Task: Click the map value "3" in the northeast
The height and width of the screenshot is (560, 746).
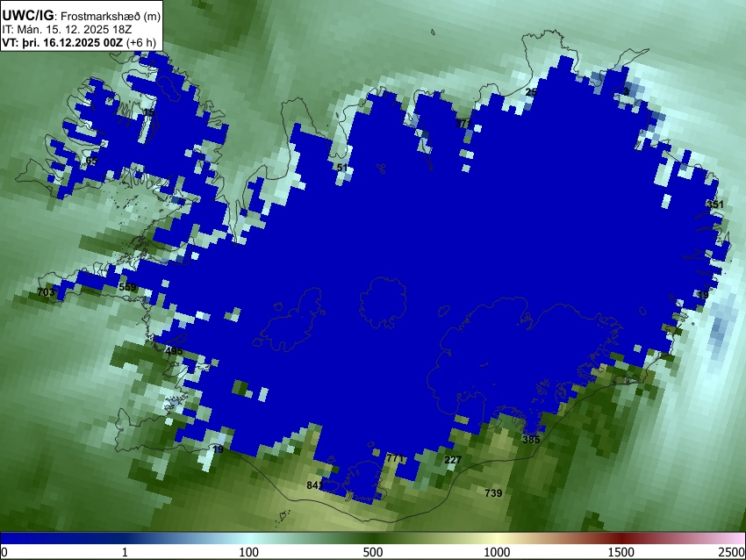Action: click(x=626, y=91)
